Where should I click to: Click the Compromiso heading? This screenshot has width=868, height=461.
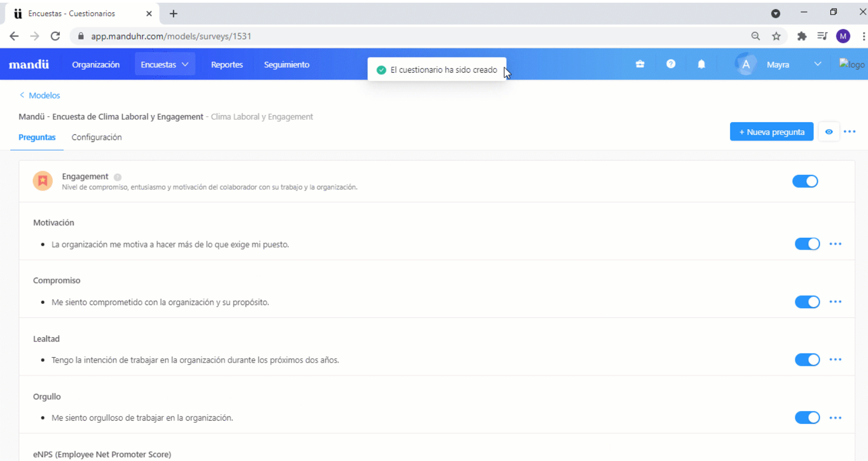pos(57,280)
